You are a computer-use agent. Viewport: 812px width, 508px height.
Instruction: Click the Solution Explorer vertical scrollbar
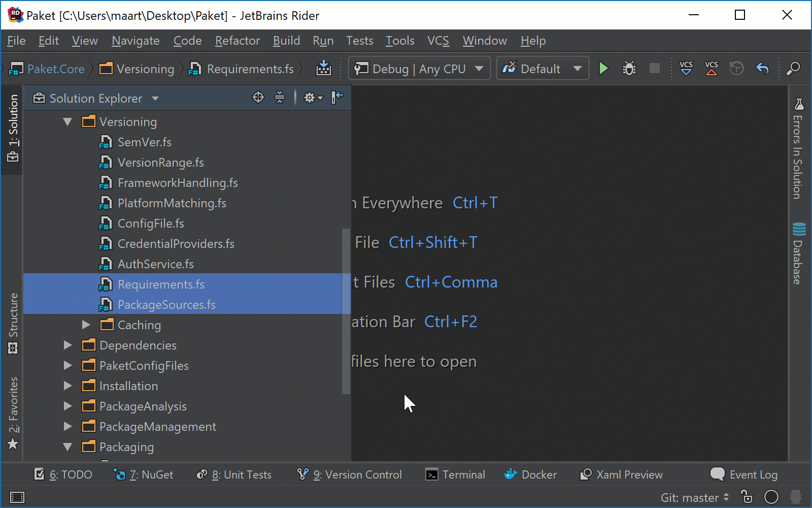[x=346, y=311]
